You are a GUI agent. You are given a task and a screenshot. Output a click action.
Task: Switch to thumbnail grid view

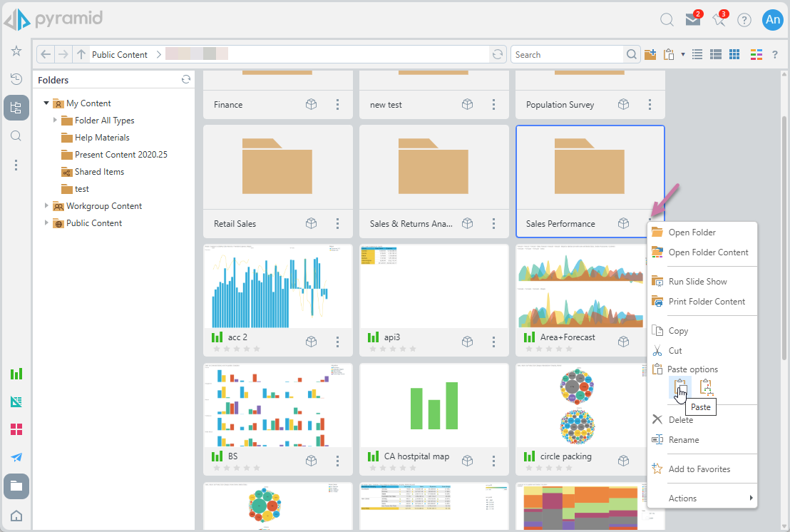[734, 55]
